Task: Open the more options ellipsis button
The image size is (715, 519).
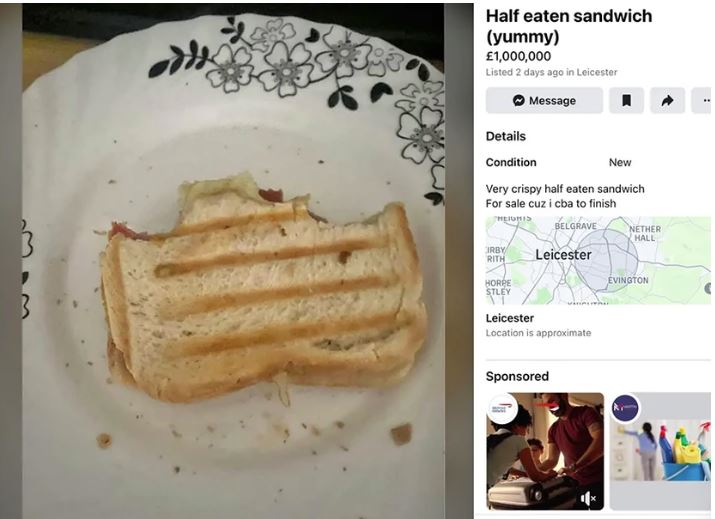Action: [x=703, y=100]
